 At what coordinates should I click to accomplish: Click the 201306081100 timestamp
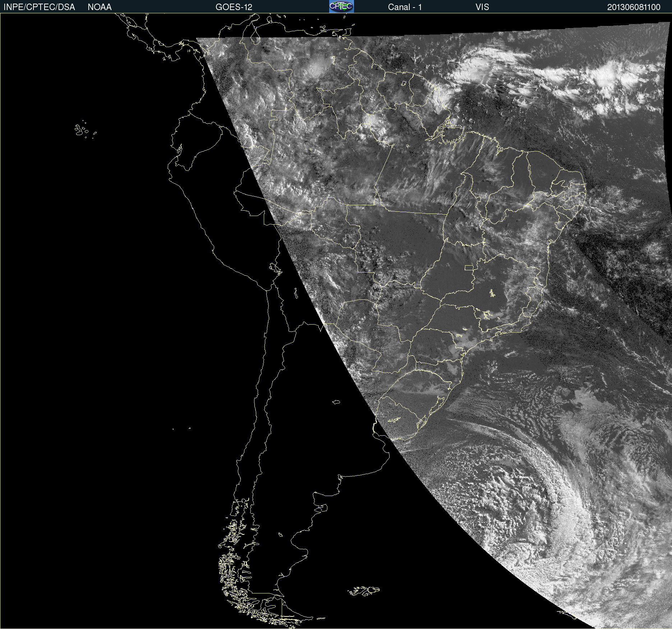tap(634, 7)
